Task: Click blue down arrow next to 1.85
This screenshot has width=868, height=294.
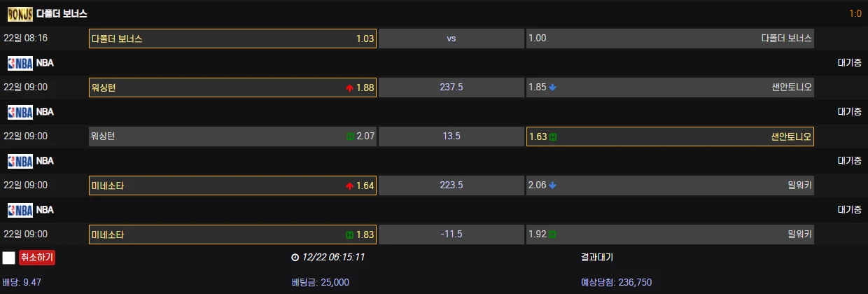Action: pyautogui.click(x=552, y=87)
